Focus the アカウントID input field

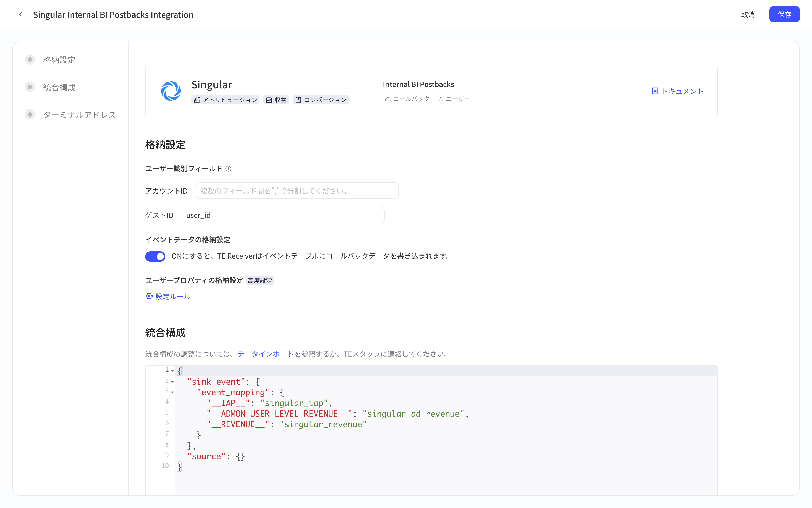coord(297,191)
